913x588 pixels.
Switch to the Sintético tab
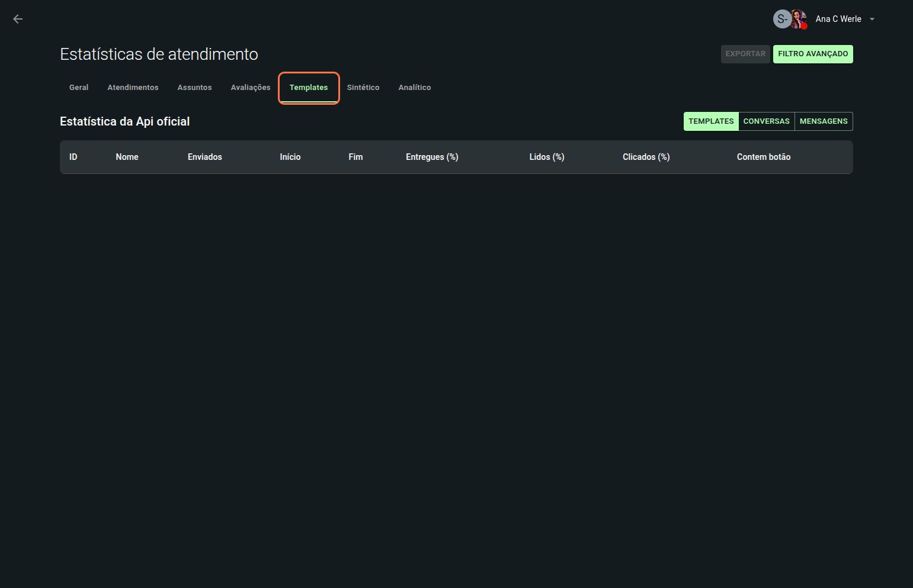pyautogui.click(x=363, y=88)
